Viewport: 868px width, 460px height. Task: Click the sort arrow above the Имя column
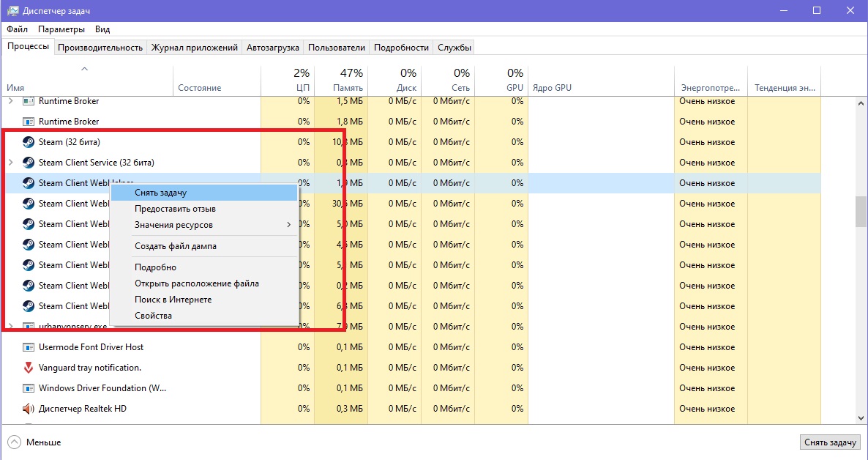point(84,70)
